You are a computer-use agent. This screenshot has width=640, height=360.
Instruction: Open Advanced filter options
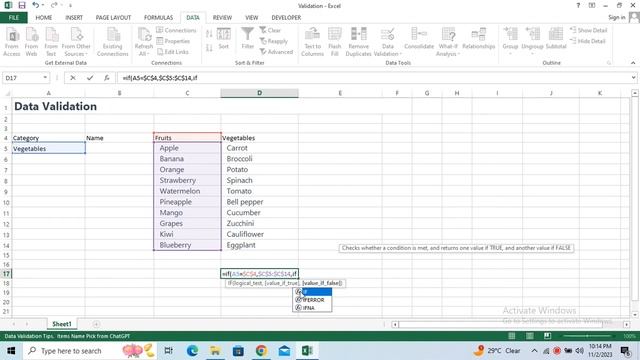tap(276, 52)
